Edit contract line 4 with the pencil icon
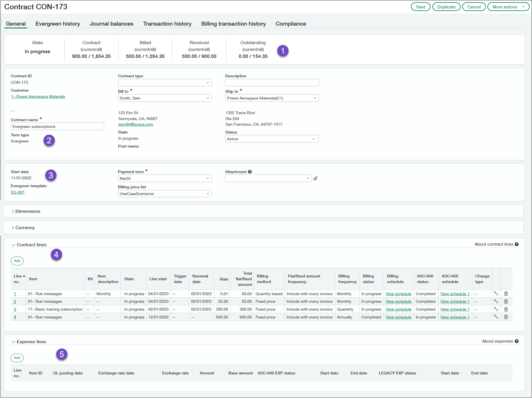Viewport: 532px width, 398px height. click(x=497, y=317)
